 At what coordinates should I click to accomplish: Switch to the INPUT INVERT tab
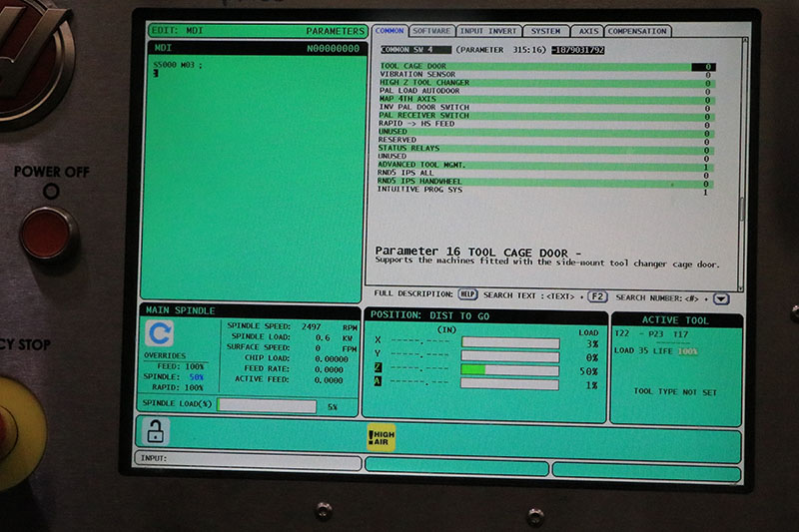click(488, 31)
